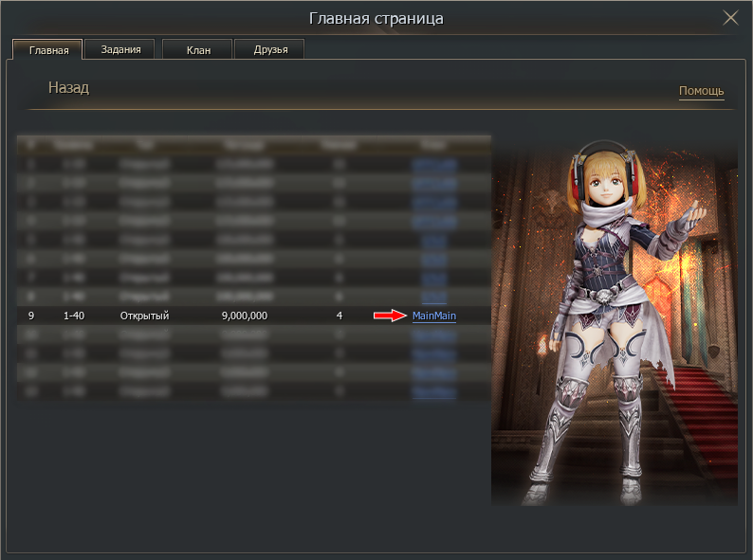Click the blurred link directly below MainMain
Screen dimensions: 753x560
tap(434, 334)
